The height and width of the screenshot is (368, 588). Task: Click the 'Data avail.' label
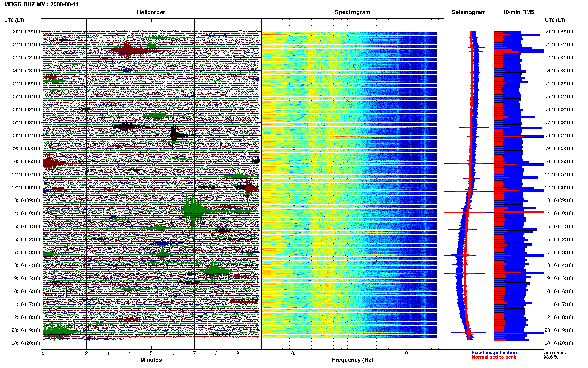(x=554, y=352)
